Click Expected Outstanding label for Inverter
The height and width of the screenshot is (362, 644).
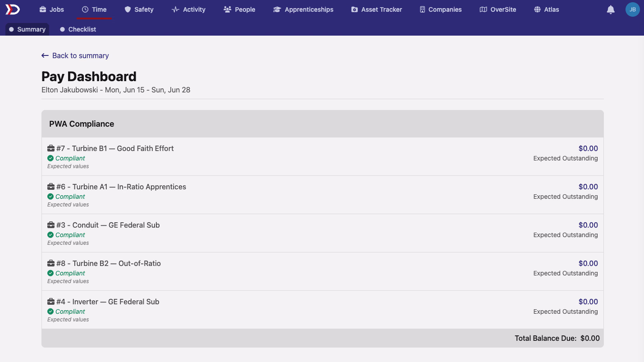click(566, 312)
